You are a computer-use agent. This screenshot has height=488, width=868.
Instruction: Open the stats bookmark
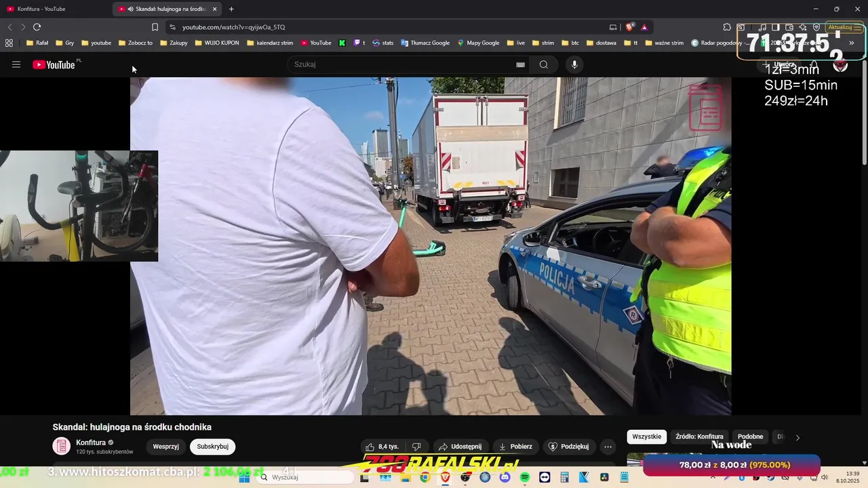tap(382, 43)
